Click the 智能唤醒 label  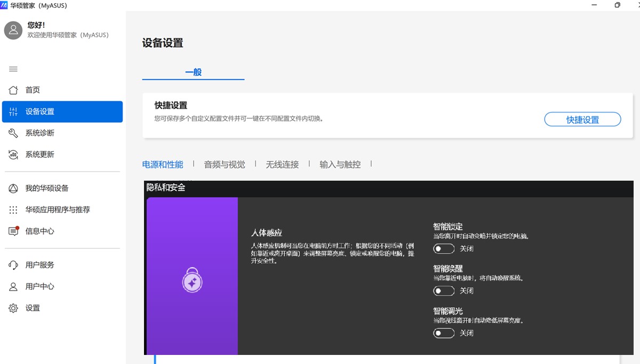click(x=448, y=269)
